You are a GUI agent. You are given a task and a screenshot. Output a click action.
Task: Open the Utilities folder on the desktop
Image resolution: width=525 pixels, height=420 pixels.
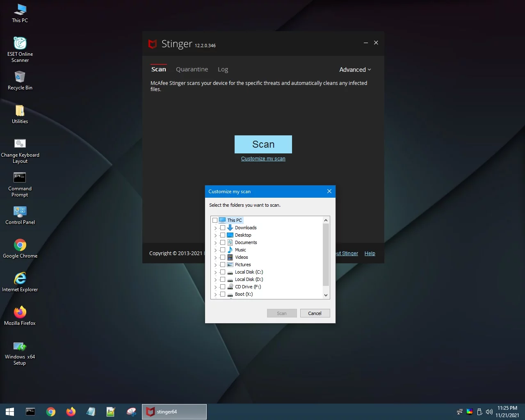click(x=20, y=114)
